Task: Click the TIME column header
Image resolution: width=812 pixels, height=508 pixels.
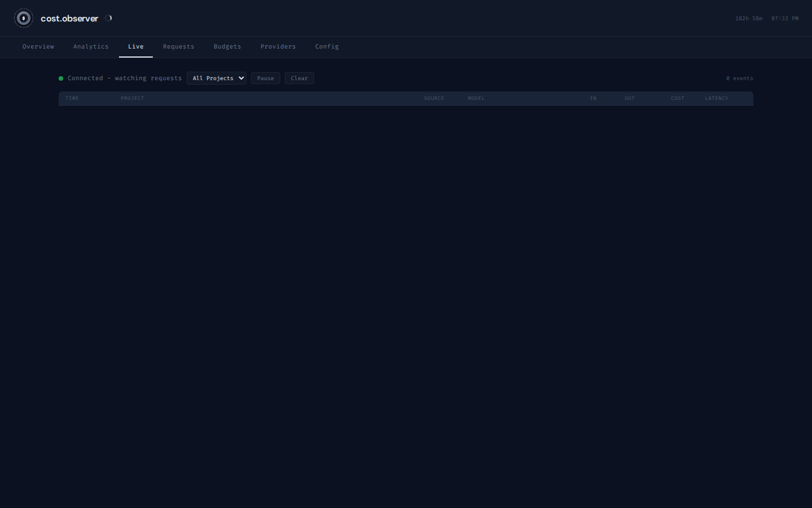Action: pyautogui.click(x=72, y=98)
